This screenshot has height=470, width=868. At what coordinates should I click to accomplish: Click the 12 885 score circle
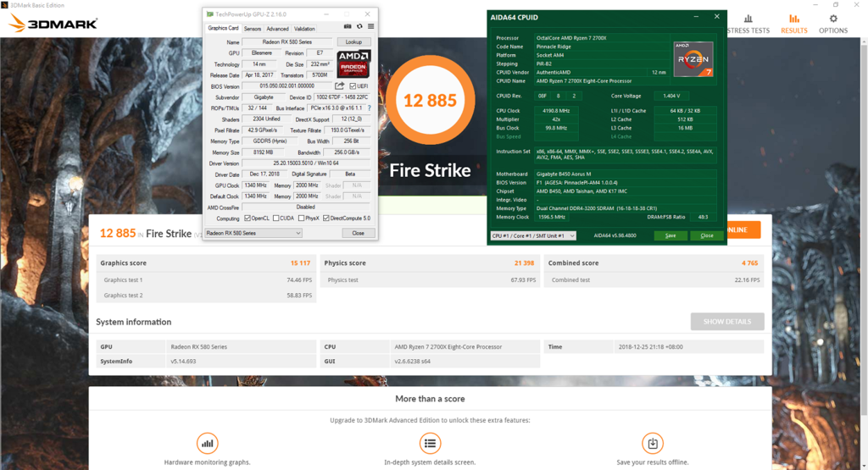point(430,100)
